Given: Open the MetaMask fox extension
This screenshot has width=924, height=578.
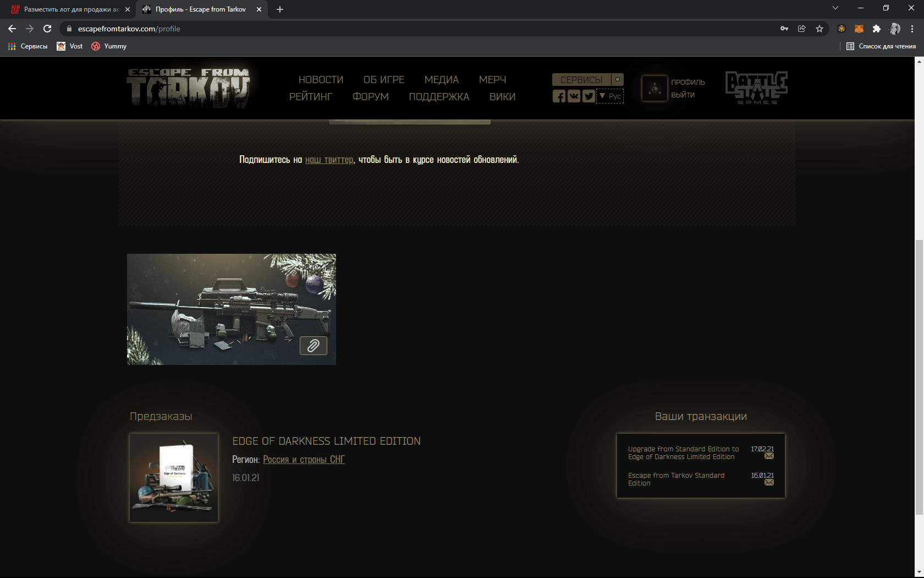Looking at the screenshot, I should point(859,29).
